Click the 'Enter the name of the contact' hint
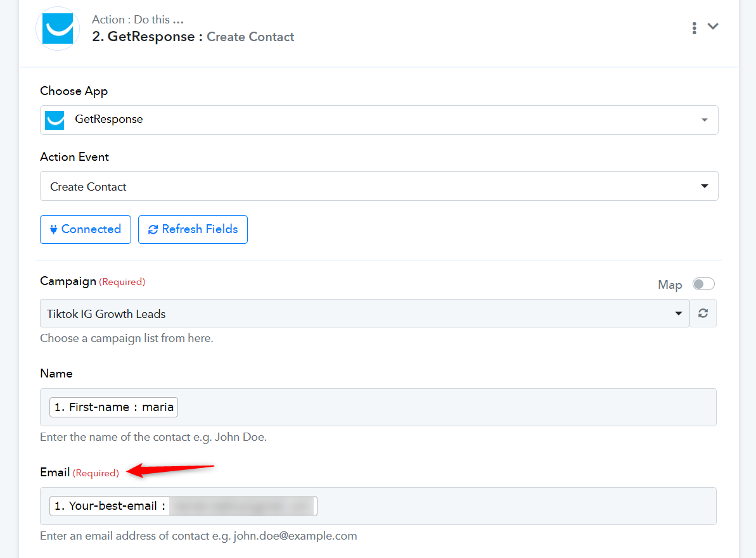The image size is (756, 558). (x=153, y=437)
